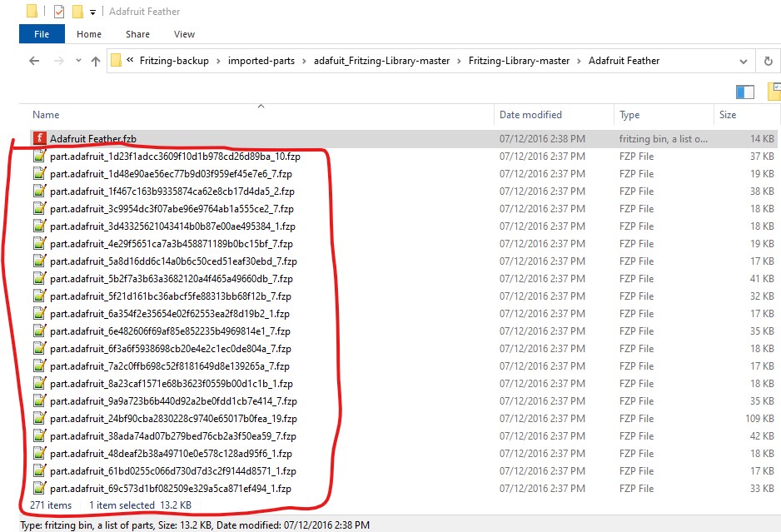Go back using the Back arrow
Screen dimensions: 781x532
point(34,61)
